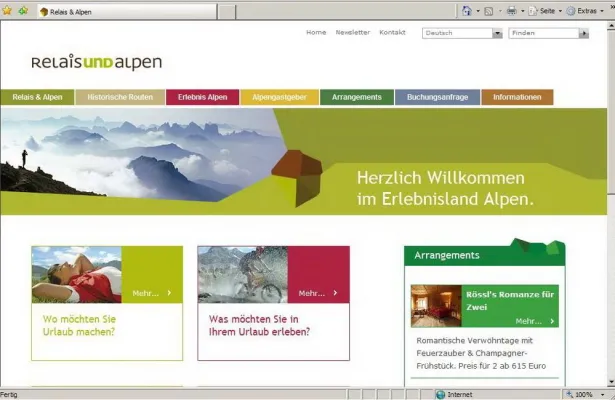Image resolution: width=615 pixels, height=400 pixels.
Task: Click the brown hut icon in banner
Action: click(297, 177)
